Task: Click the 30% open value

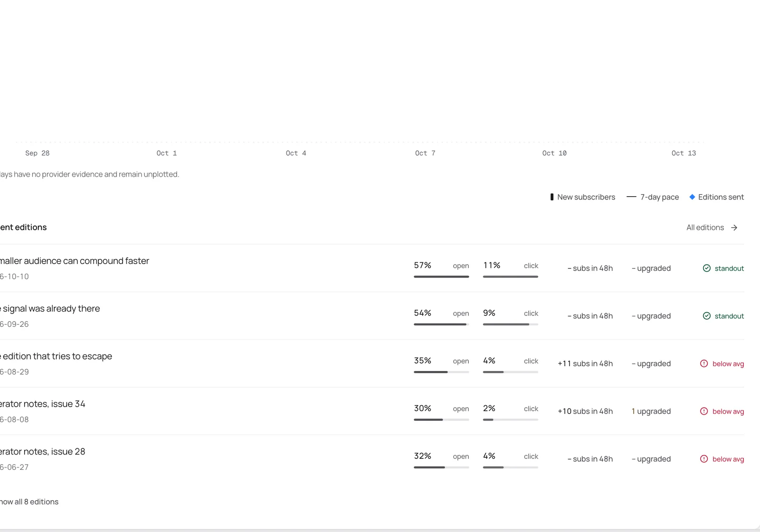Action: pyautogui.click(x=423, y=408)
